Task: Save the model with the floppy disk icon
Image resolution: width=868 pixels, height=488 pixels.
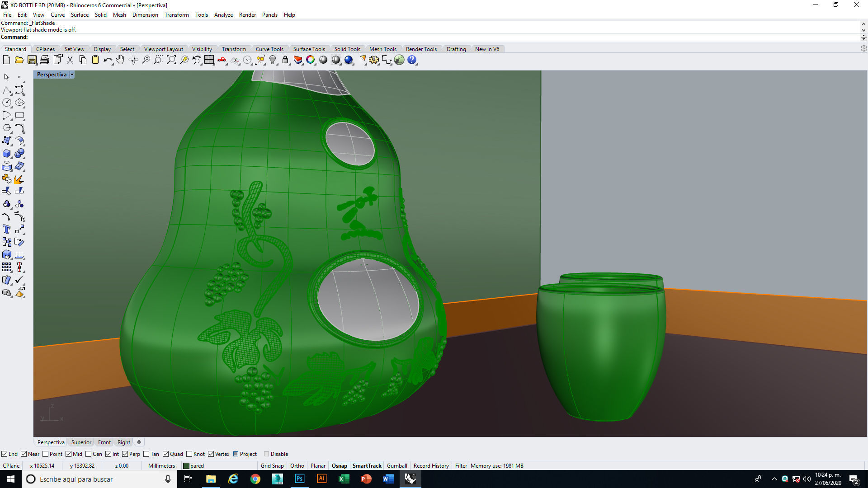Action: 32,60
